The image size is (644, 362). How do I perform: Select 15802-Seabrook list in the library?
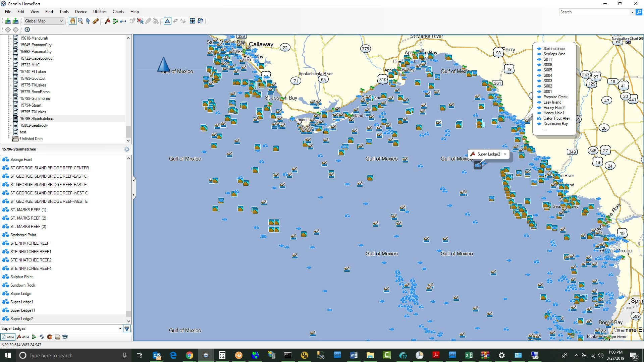pyautogui.click(x=34, y=125)
